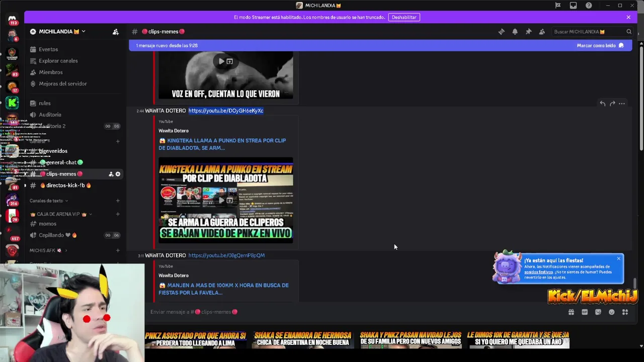This screenshot has width=644, height=362.
Task: Open Discord direct messages home icon
Action: click(12, 19)
